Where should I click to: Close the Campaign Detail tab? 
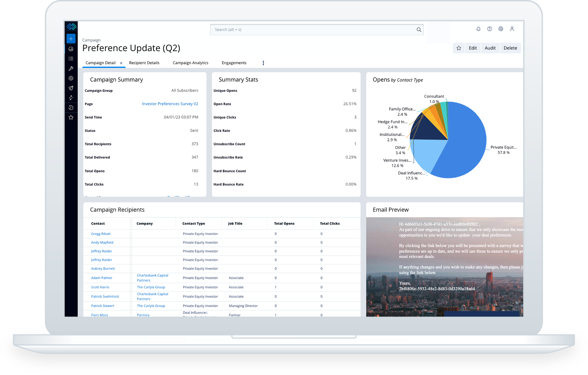point(121,63)
